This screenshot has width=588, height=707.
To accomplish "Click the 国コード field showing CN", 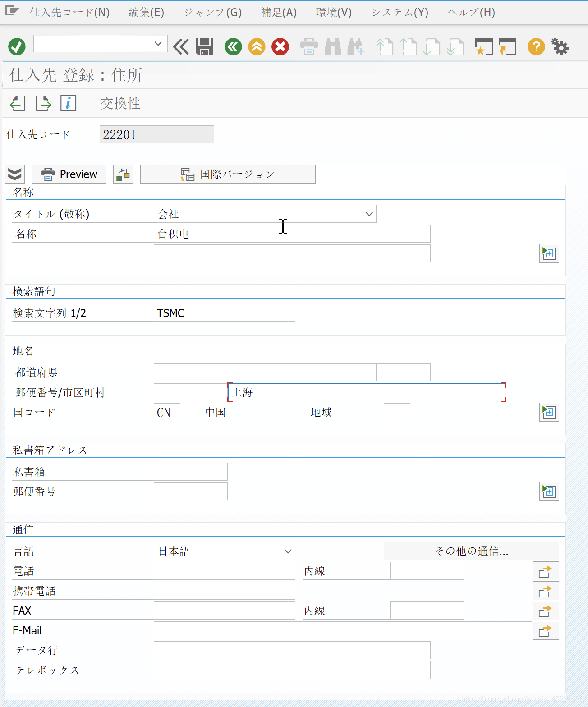I will pos(167,412).
